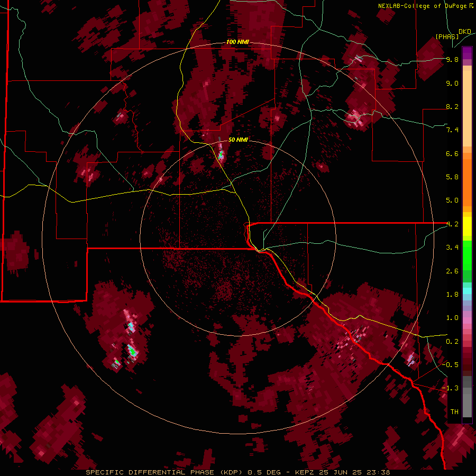Click the 100 NMI range ring label

237,42
